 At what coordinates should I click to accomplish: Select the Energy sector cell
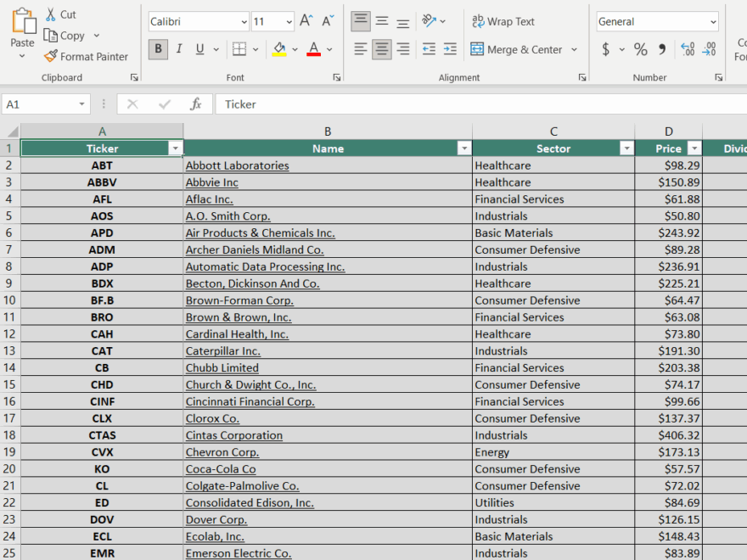[553, 452]
